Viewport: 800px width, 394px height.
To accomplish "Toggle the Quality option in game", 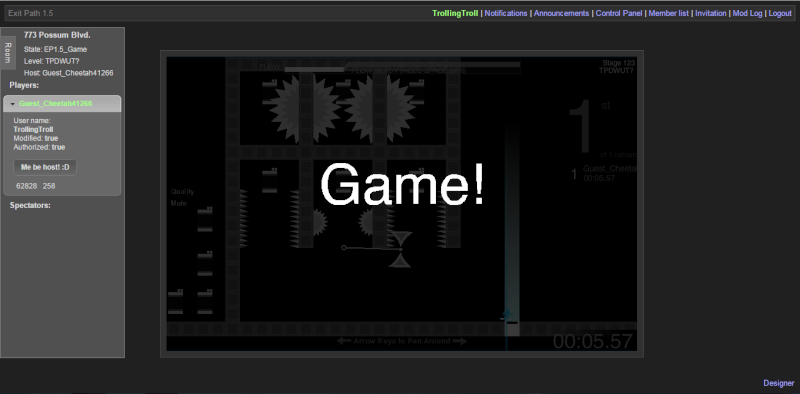I will (182, 192).
